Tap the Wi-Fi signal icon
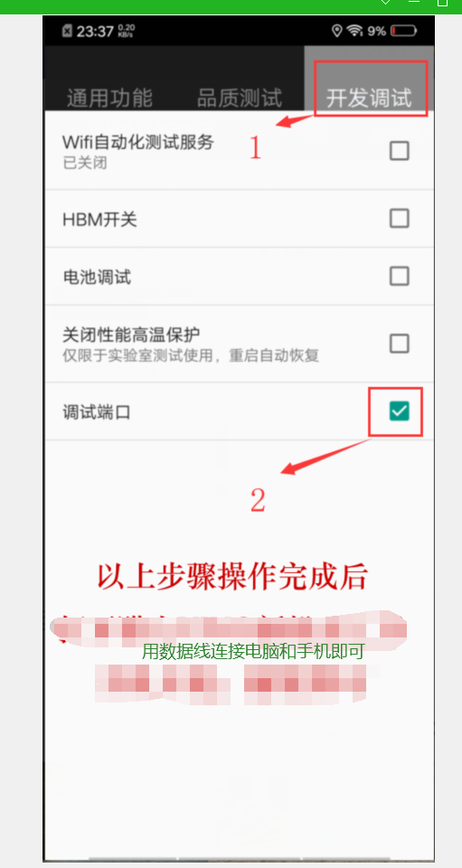Screen dimensions: 462x868 coord(354,31)
